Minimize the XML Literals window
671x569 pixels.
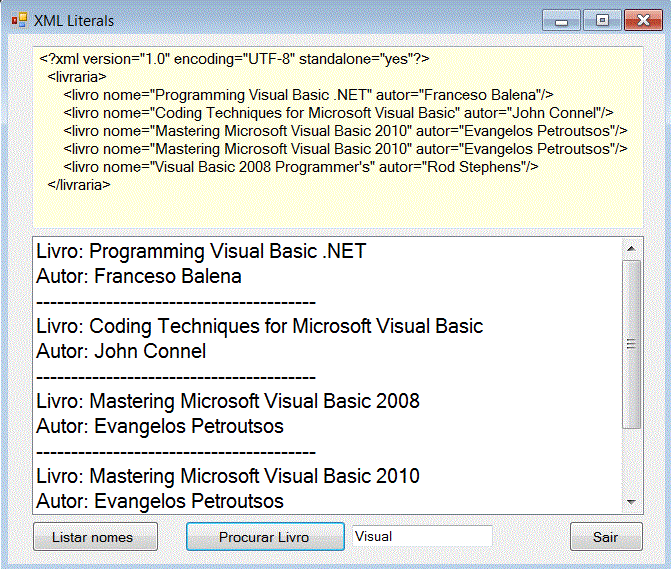click(x=561, y=20)
